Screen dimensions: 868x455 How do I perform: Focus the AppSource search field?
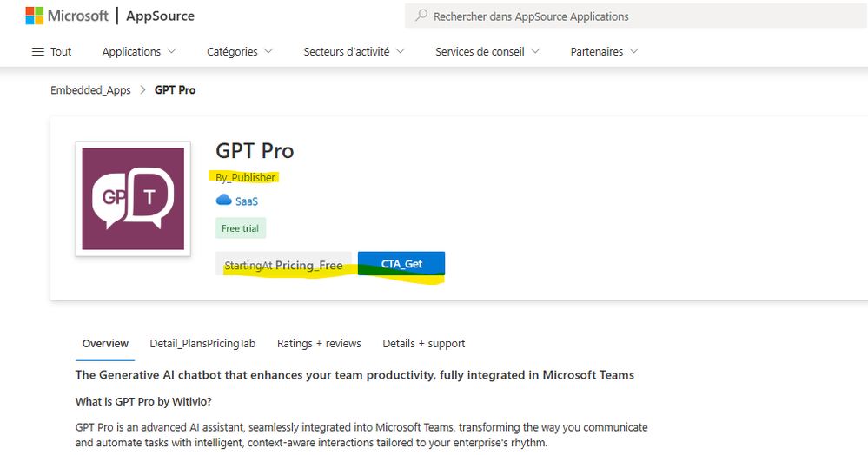[x=636, y=16]
